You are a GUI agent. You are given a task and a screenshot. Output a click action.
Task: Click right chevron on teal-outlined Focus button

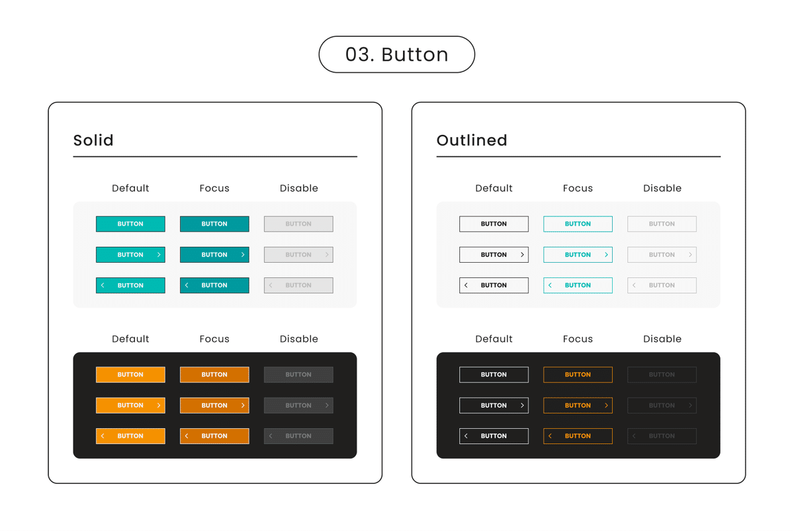606,255
